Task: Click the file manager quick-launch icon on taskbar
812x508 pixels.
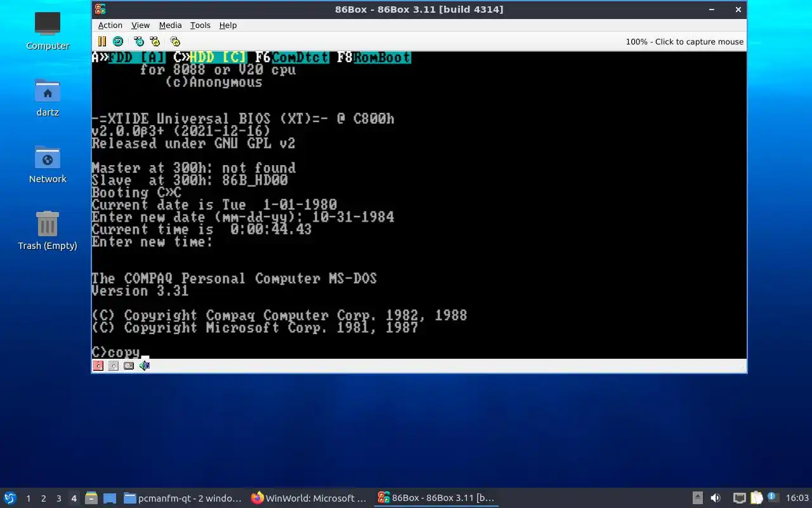Action: [91, 498]
